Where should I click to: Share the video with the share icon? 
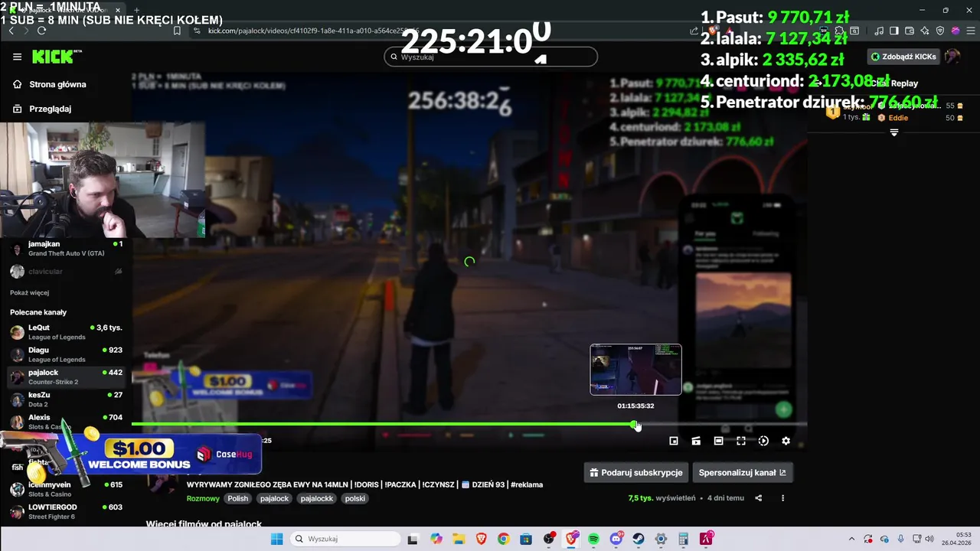759,498
